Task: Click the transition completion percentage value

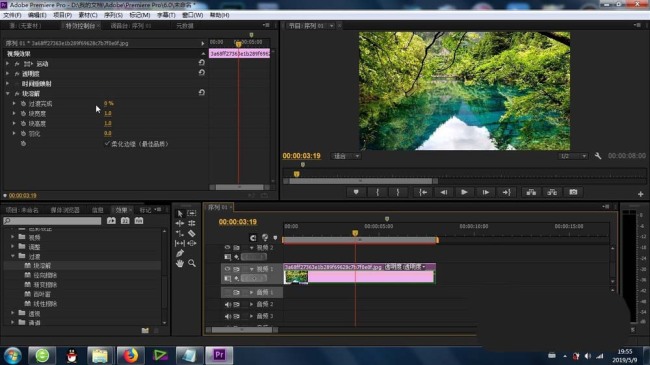Action: tap(109, 103)
